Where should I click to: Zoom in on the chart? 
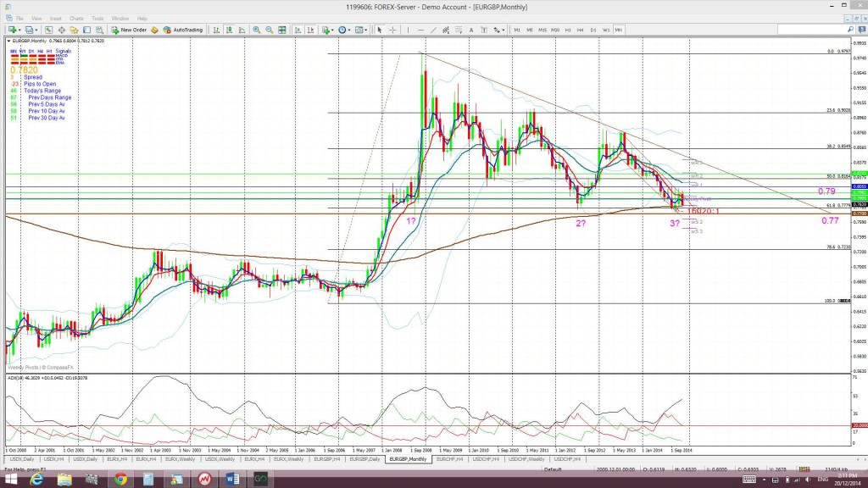click(x=256, y=30)
